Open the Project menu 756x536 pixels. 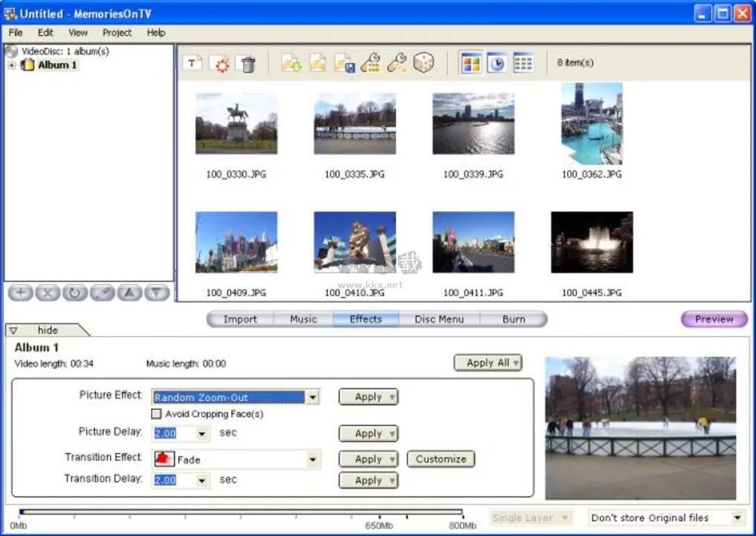117,33
